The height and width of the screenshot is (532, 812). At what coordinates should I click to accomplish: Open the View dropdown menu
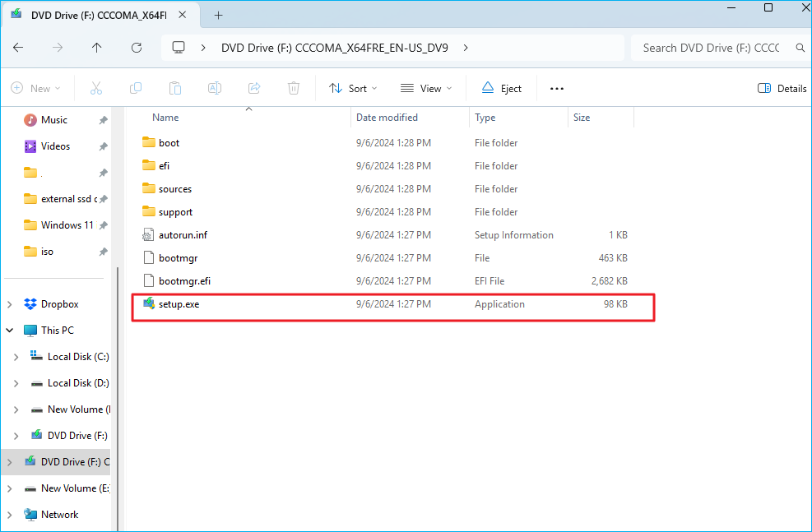(x=426, y=88)
